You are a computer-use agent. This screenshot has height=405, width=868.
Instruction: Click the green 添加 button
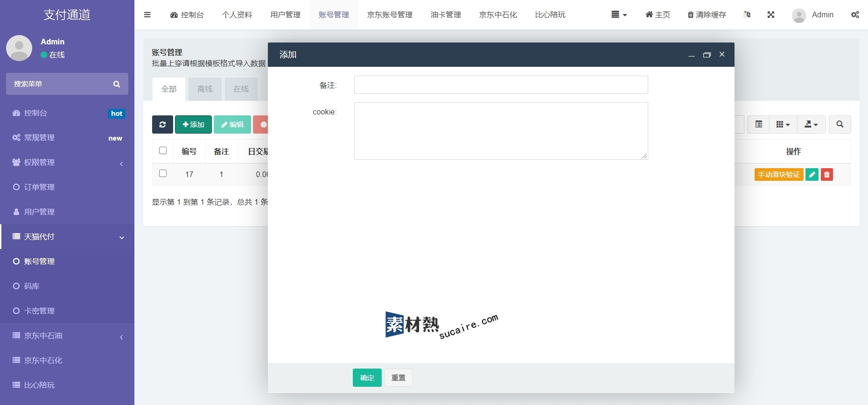coord(193,125)
